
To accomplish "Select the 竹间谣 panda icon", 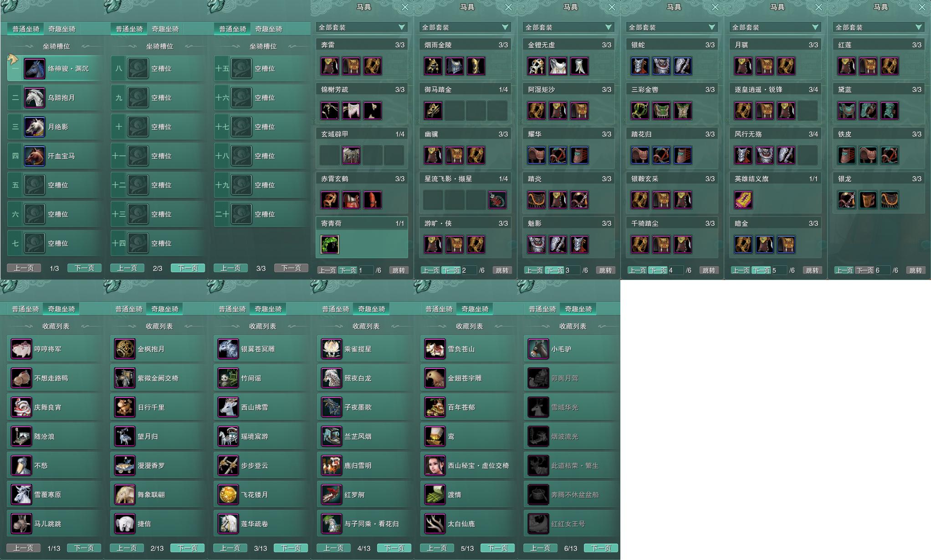I will tap(228, 378).
